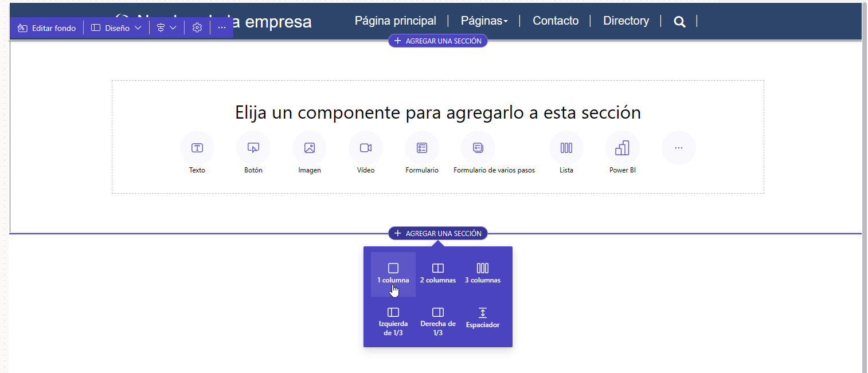Image resolution: width=868 pixels, height=373 pixels.
Task: Click the top Agregar una sección button
Action: [x=437, y=40]
